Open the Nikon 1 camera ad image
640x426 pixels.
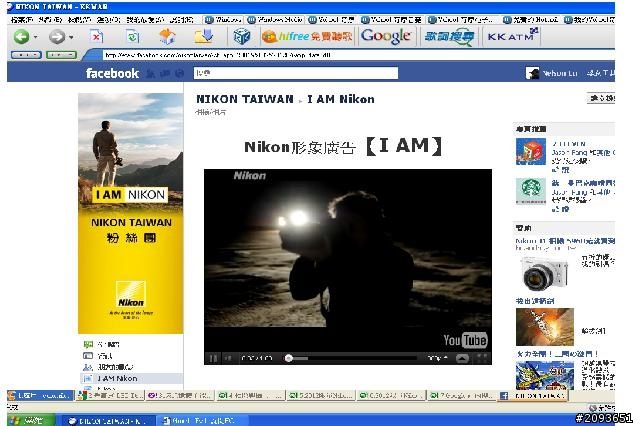[x=545, y=274]
